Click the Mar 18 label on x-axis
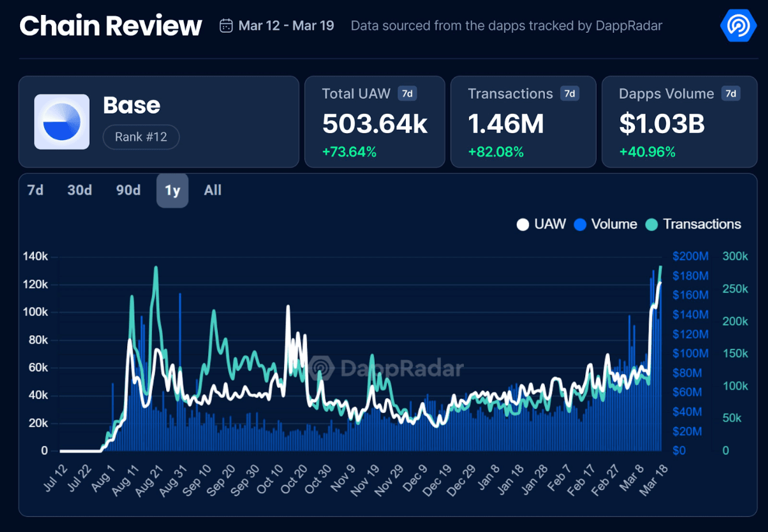This screenshot has height=532, width=768. pyautogui.click(x=654, y=479)
